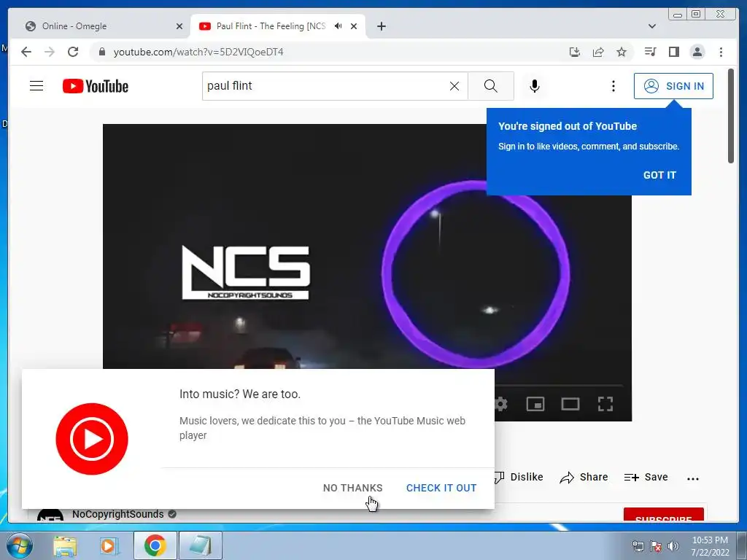The width and height of the screenshot is (747, 560).
Task: Click the page vertical scrollbar thumb
Action: click(x=731, y=116)
